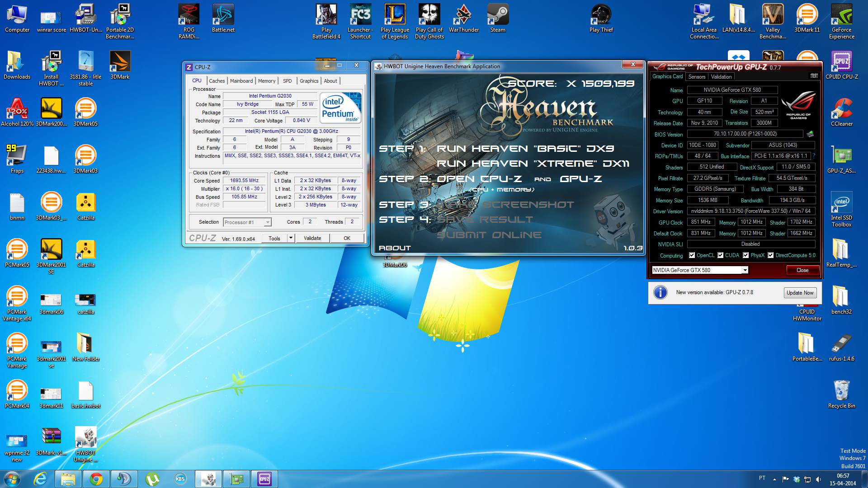
Task: Click PT language indicator in taskbar
Action: pos(762,478)
